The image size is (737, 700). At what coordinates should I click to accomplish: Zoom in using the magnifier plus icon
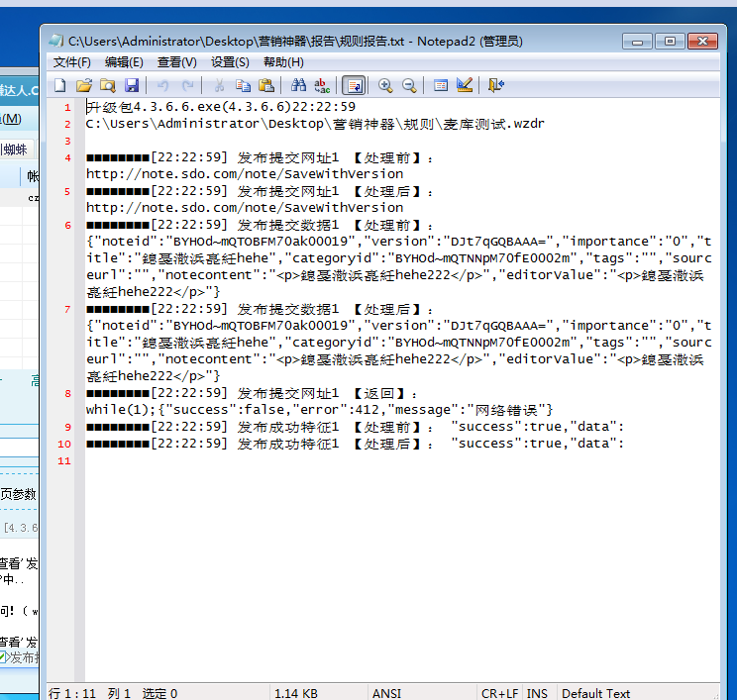click(385, 85)
